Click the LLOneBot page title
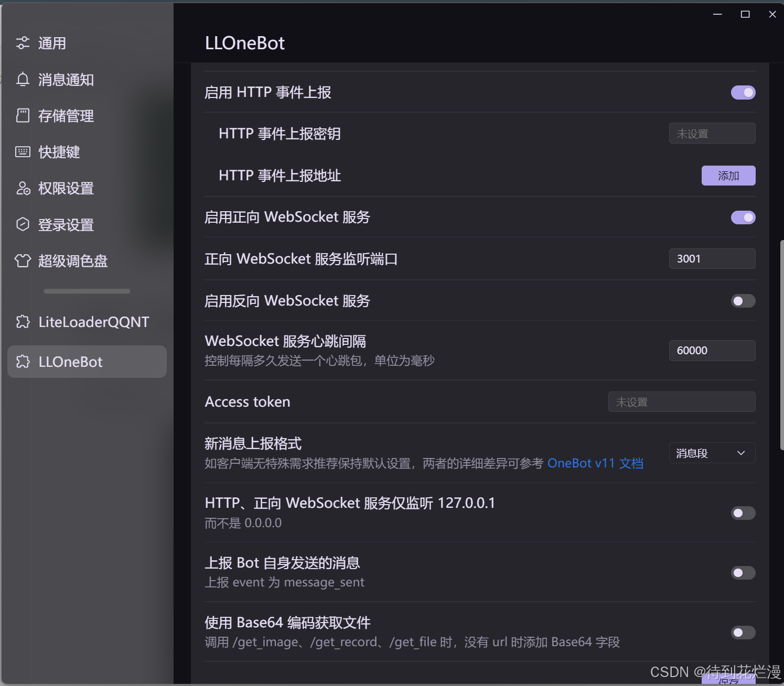Viewport: 784px width, 686px height. coord(245,43)
